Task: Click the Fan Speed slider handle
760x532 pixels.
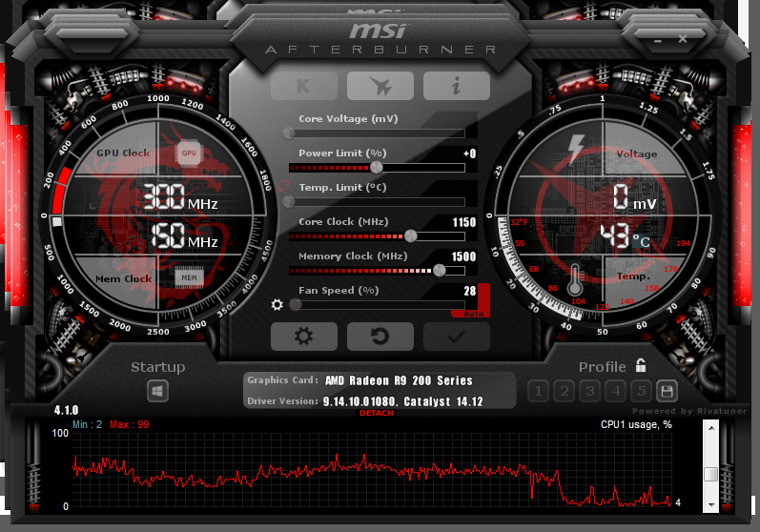Action: click(x=296, y=305)
